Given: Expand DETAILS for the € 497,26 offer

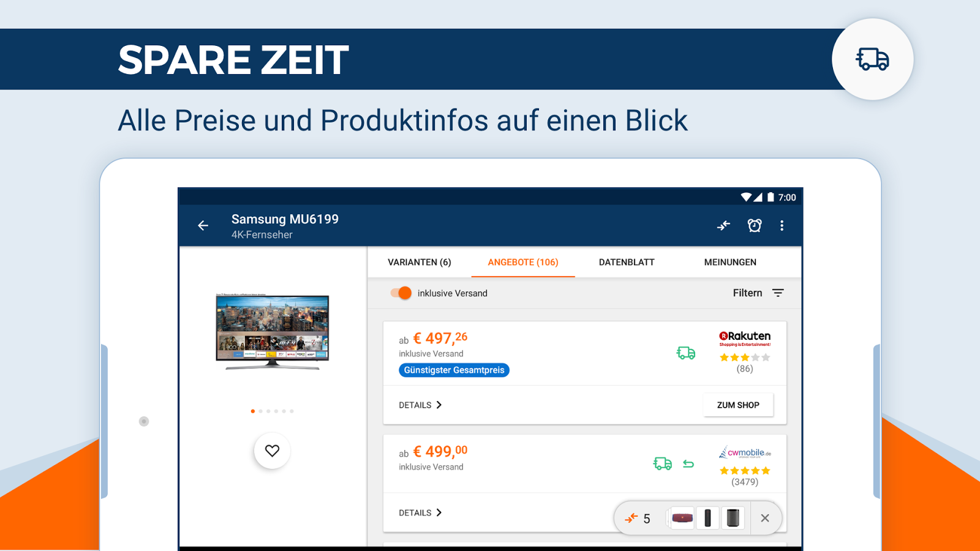Looking at the screenshot, I should coord(421,405).
